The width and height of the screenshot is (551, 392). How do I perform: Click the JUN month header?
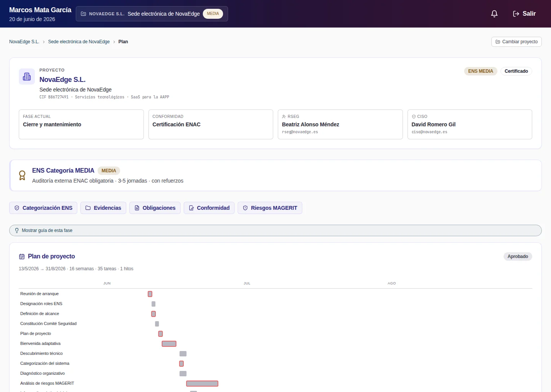(107, 283)
